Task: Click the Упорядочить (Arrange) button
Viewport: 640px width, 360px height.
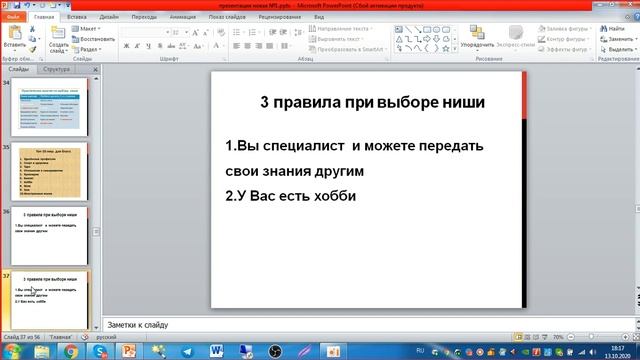Action: [x=477, y=37]
